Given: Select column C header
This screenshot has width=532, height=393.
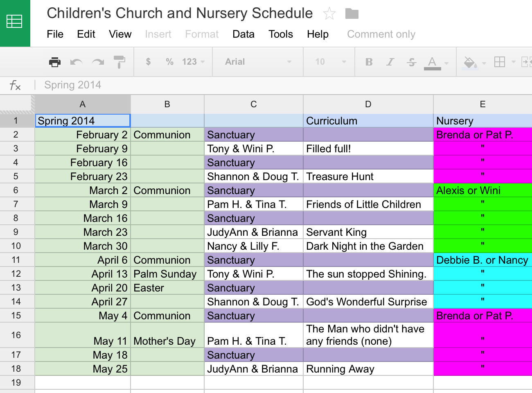Looking at the screenshot, I should [254, 104].
